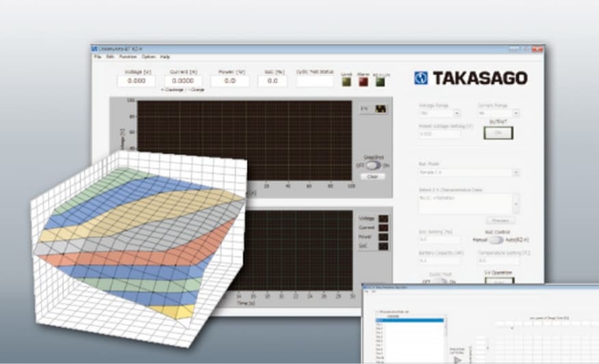Toggle the Snapshot OFF/ON switch
This screenshot has height=364, width=599.
373,165
